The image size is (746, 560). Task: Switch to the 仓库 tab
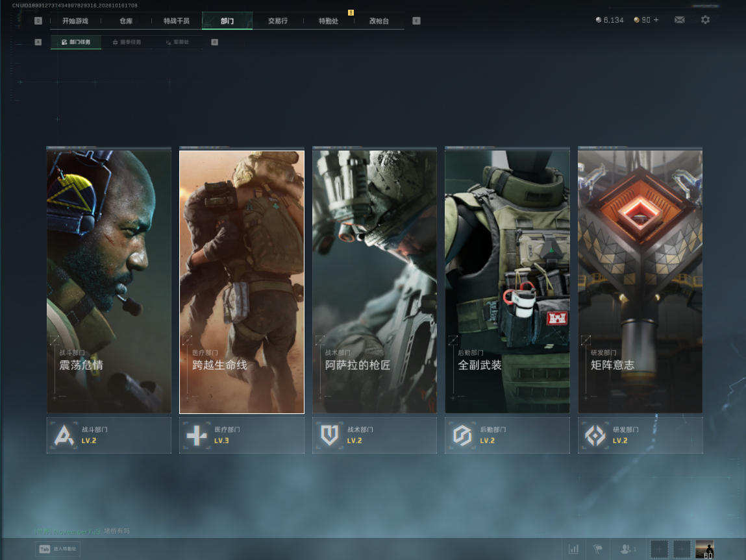[x=126, y=21]
